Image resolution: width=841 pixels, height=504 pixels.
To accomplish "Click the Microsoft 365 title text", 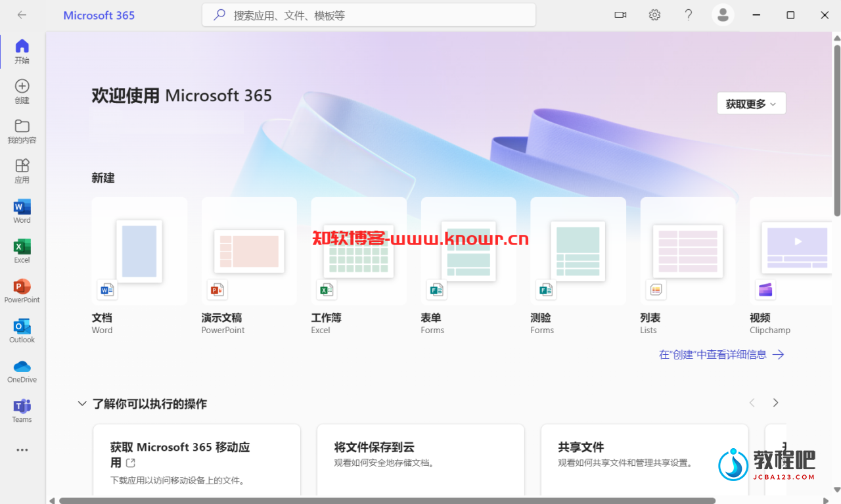I will pyautogui.click(x=99, y=15).
